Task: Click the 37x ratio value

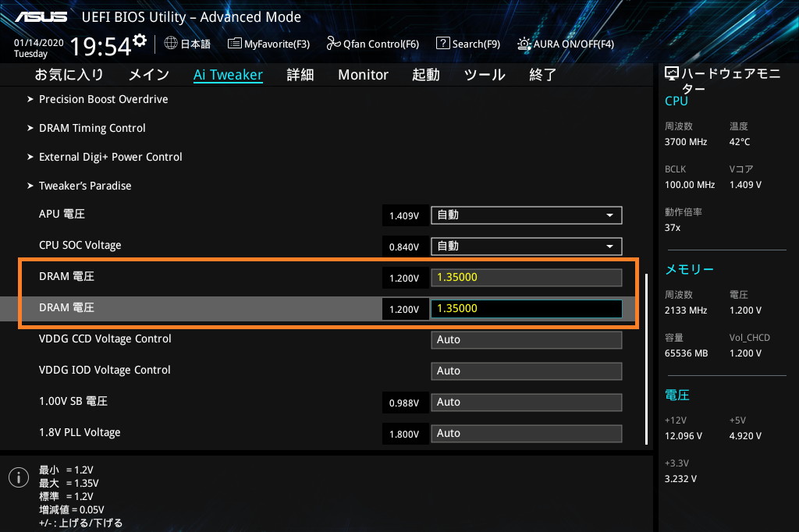Action: pos(673,228)
